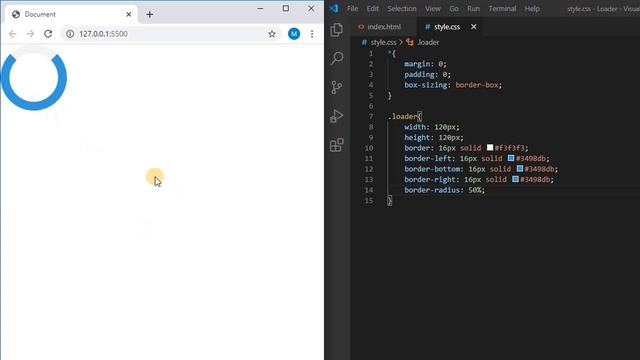Open the Edit menu
Image resolution: width=640 pixels, height=360 pixels.
[x=372, y=9]
